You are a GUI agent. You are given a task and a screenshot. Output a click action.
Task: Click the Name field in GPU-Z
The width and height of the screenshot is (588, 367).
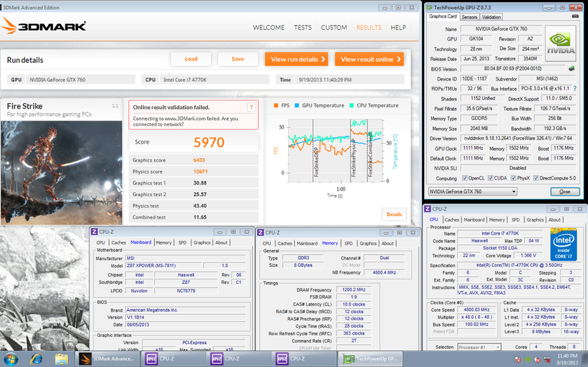coord(502,29)
